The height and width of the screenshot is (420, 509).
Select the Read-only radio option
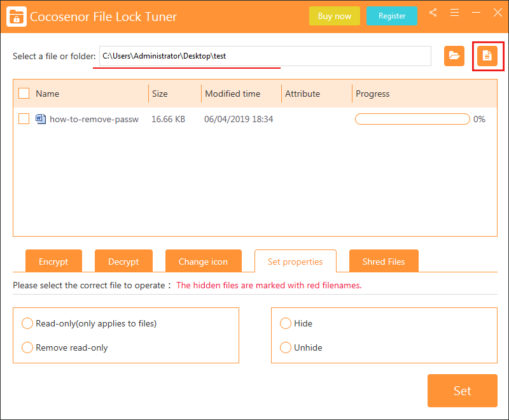point(27,323)
